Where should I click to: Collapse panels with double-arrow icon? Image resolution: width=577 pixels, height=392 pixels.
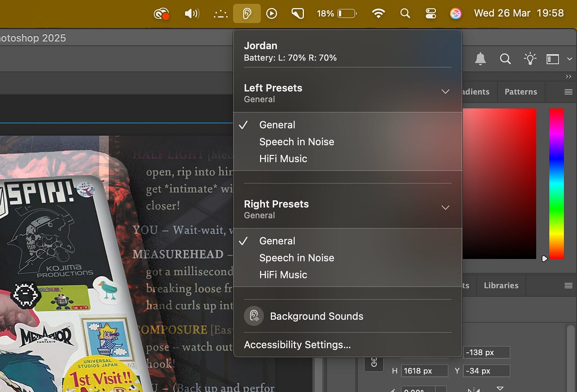[569, 76]
